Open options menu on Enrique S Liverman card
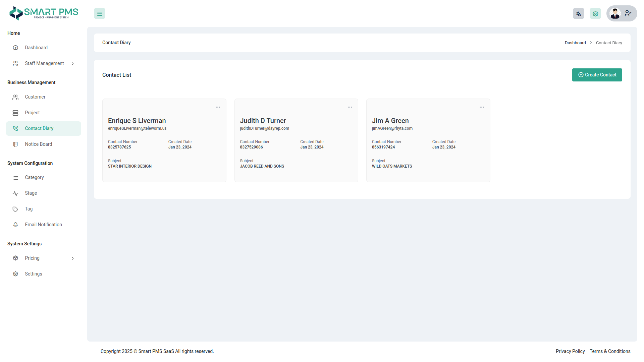 click(218, 107)
